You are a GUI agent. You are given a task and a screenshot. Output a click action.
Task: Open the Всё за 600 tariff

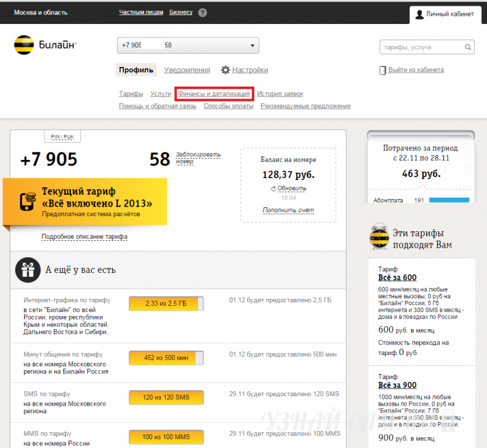(397, 277)
